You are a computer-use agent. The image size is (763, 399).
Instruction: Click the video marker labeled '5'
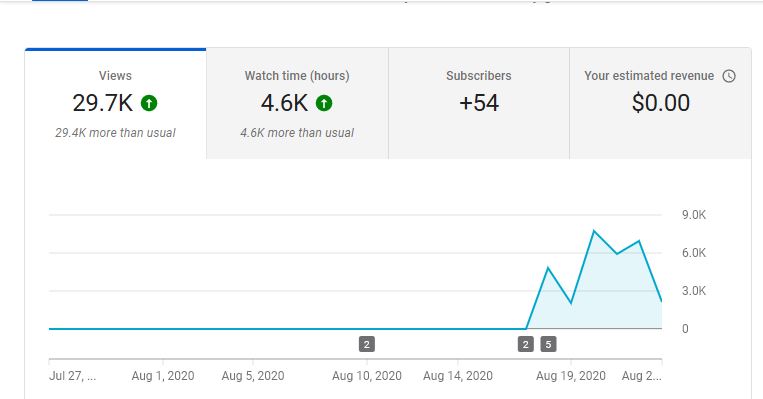548,345
